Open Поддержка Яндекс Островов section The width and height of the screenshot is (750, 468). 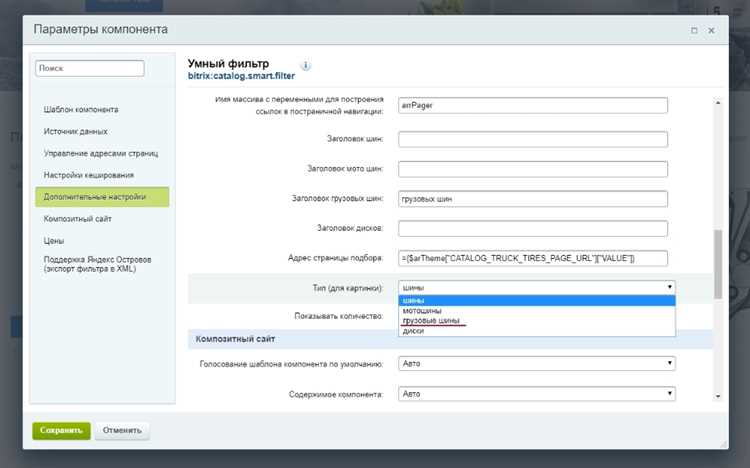[x=98, y=264]
